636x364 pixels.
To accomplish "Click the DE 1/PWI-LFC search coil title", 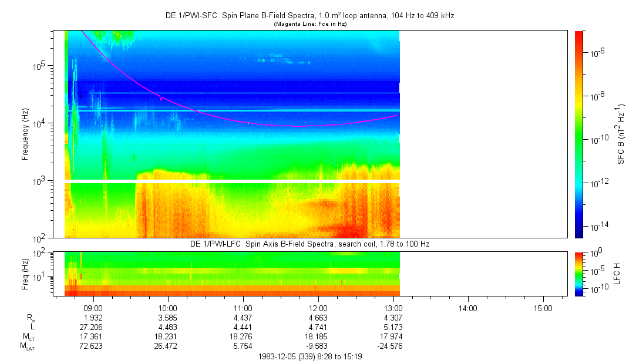I will [309, 243].
